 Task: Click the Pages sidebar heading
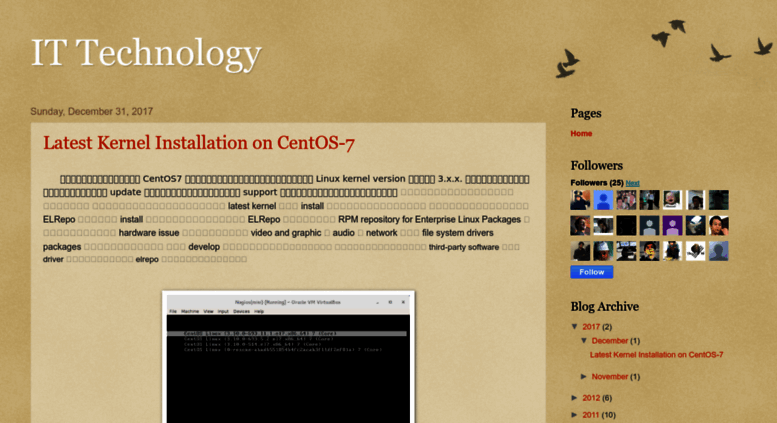586,113
